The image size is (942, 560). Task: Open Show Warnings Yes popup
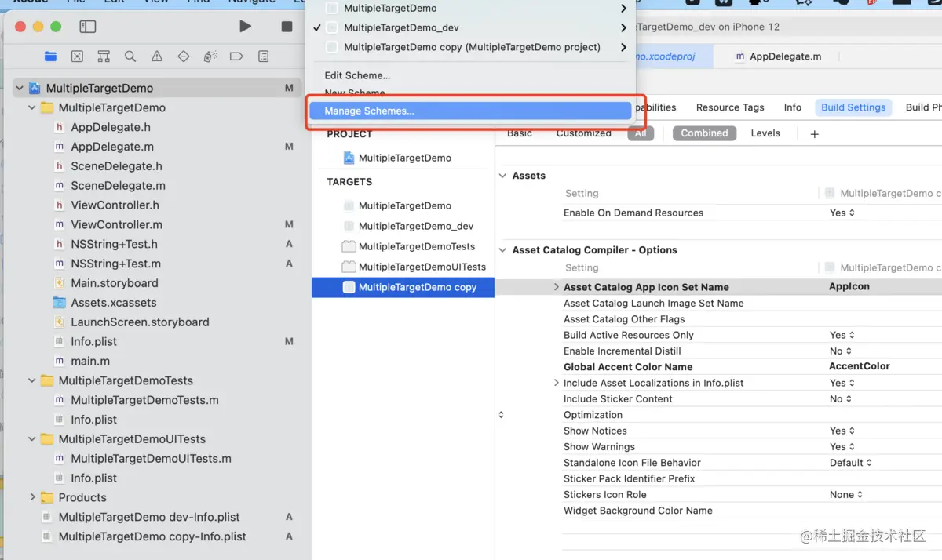tap(842, 447)
